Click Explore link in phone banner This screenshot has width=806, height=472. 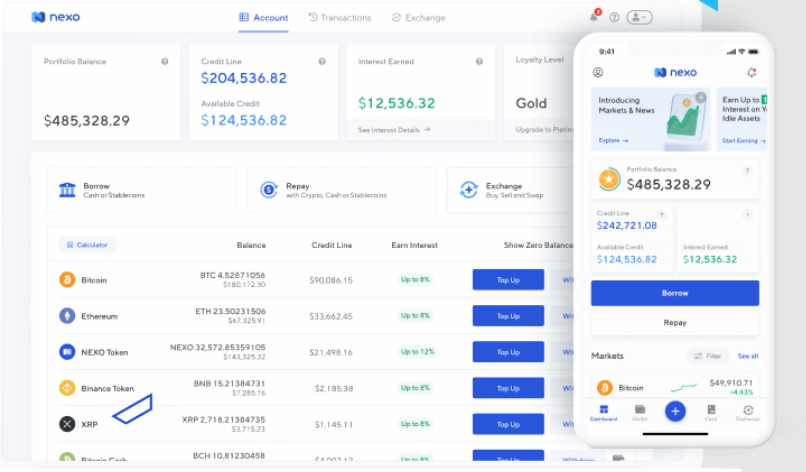pyautogui.click(x=613, y=140)
